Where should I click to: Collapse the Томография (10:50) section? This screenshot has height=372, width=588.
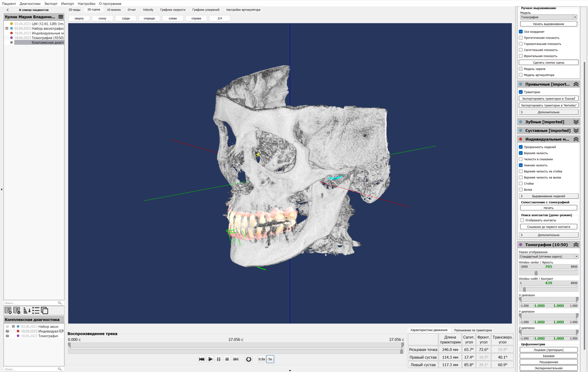click(x=576, y=245)
